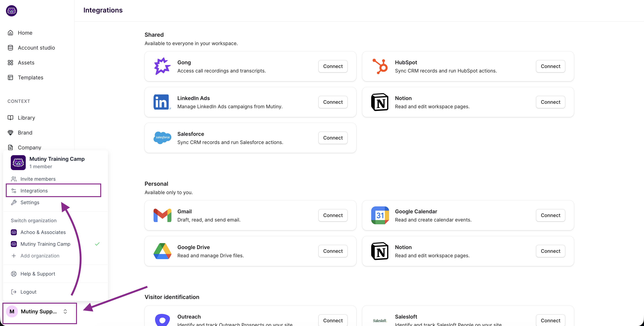Click the Notion logo in Personal section

(x=380, y=251)
